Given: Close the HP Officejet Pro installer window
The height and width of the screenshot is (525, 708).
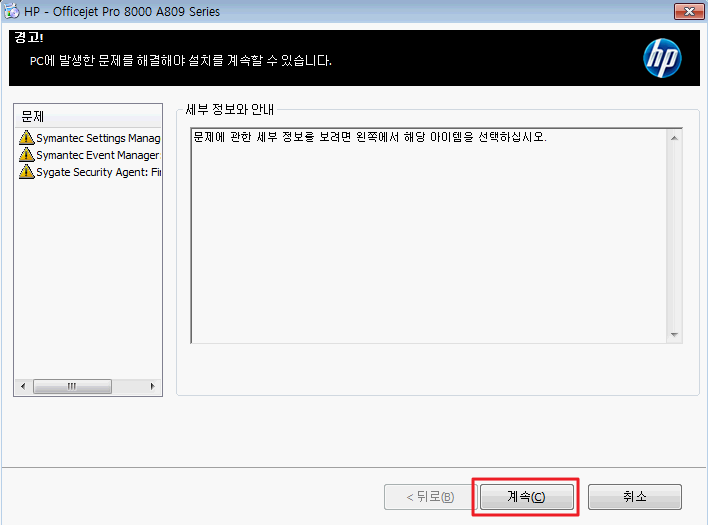Looking at the screenshot, I should click(x=689, y=11).
